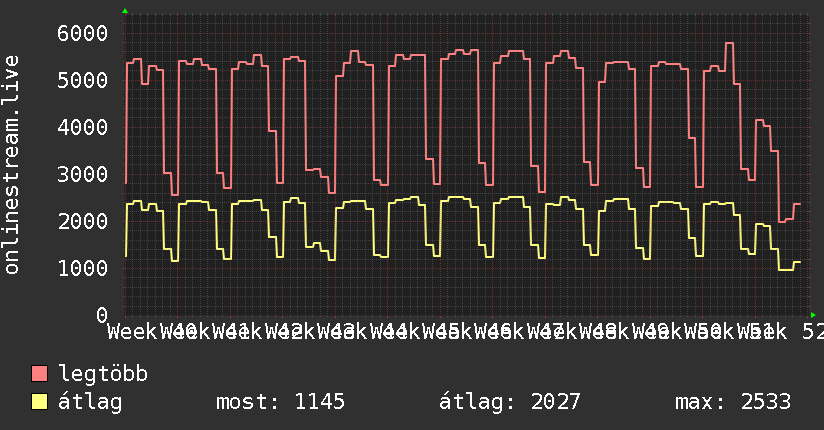Viewport: 824px width, 430px height.
Task: Click the first Week label on x-axis
Action: 132,332
